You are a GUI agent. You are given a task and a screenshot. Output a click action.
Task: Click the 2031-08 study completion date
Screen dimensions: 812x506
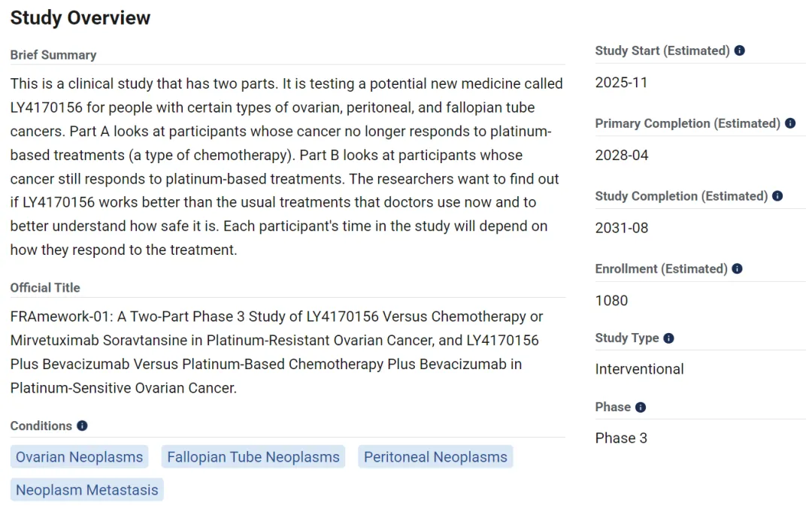(622, 228)
